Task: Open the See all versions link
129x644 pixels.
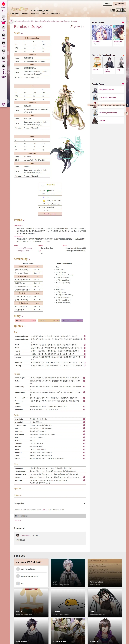Action: click(50, 214)
